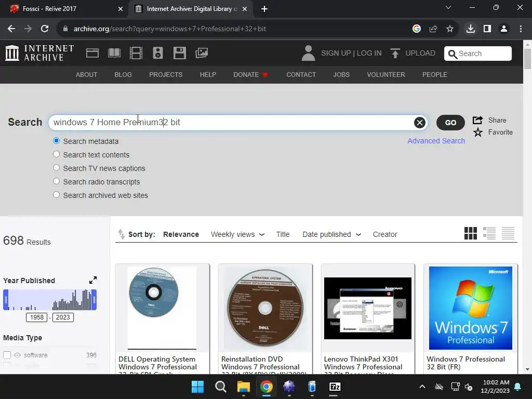Click the Share icon
This screenshot has width=532, height=399.
pos(478,120)
